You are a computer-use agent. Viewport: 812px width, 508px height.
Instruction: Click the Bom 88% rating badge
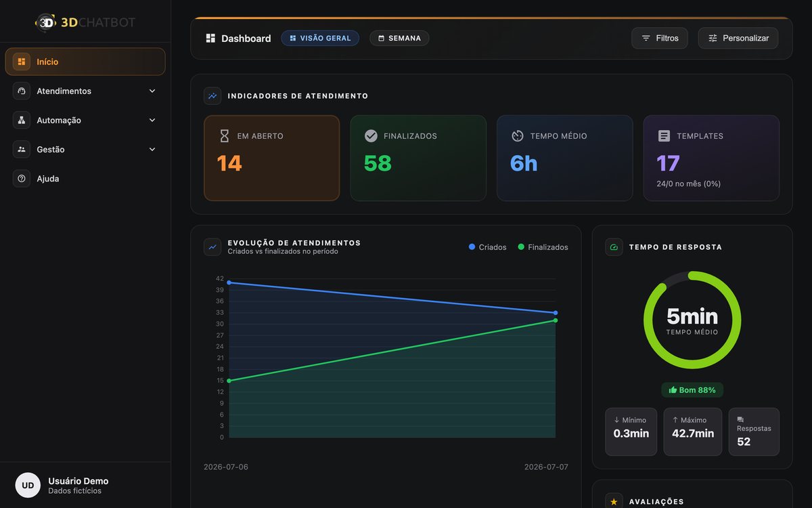tap(692, 390)
